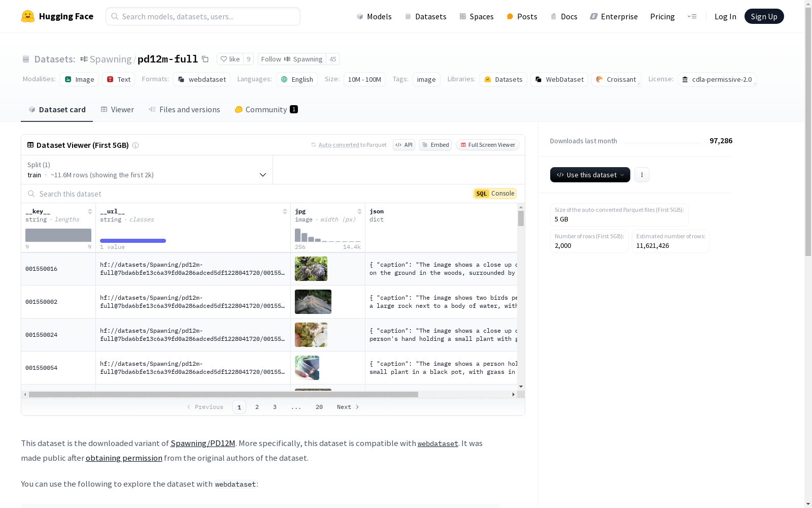Focus the Search this dataset field

[246, 194]
